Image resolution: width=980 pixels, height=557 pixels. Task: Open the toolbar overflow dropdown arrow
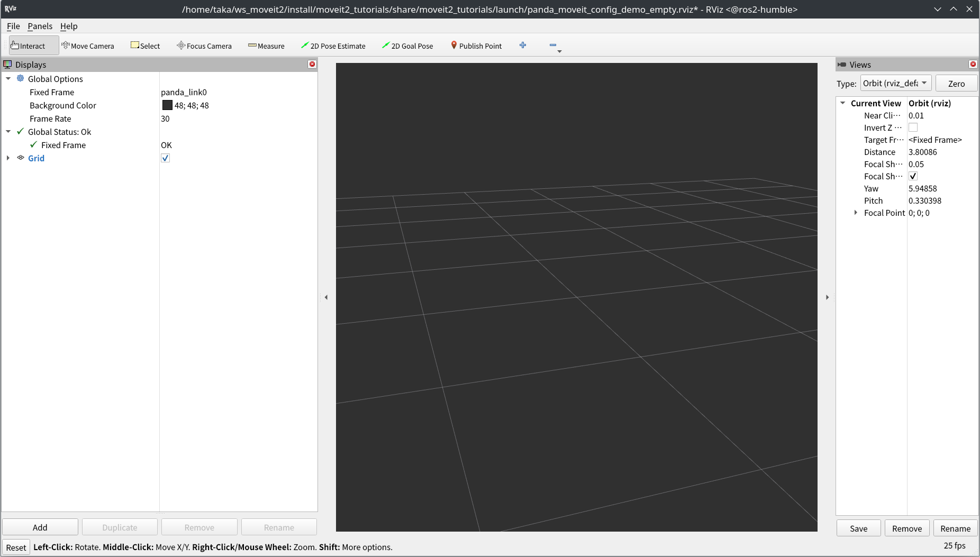click(559, 51)
